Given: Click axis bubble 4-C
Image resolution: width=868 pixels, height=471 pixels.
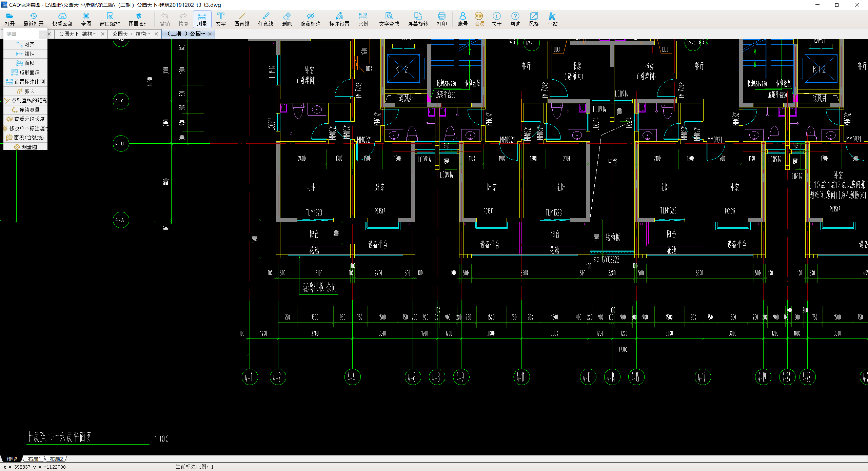Looking at the screenshot, I should [121, 101].
